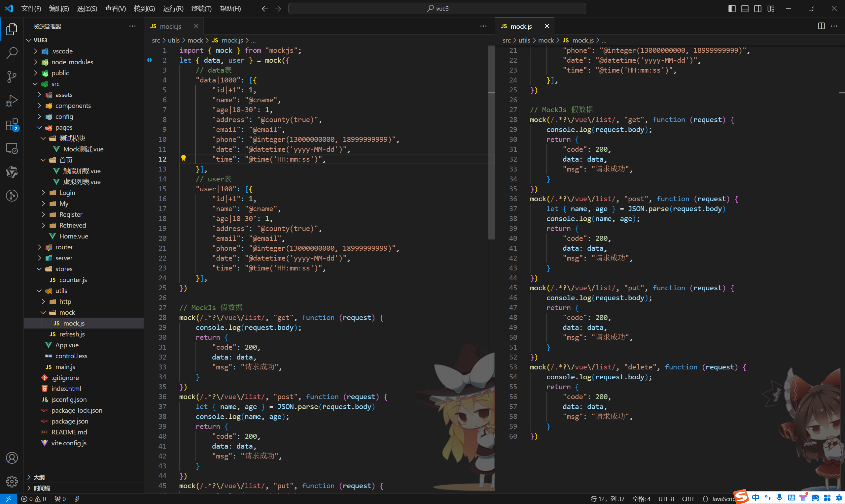The height and width of the screenshot is (504, 845).
Task: Click the Accounts icon
Action: click(12, 458)
